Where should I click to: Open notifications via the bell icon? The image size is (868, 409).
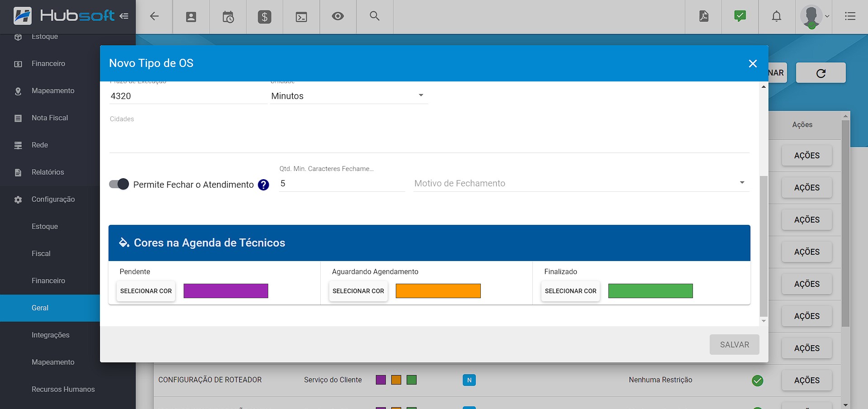pos(776,16)
